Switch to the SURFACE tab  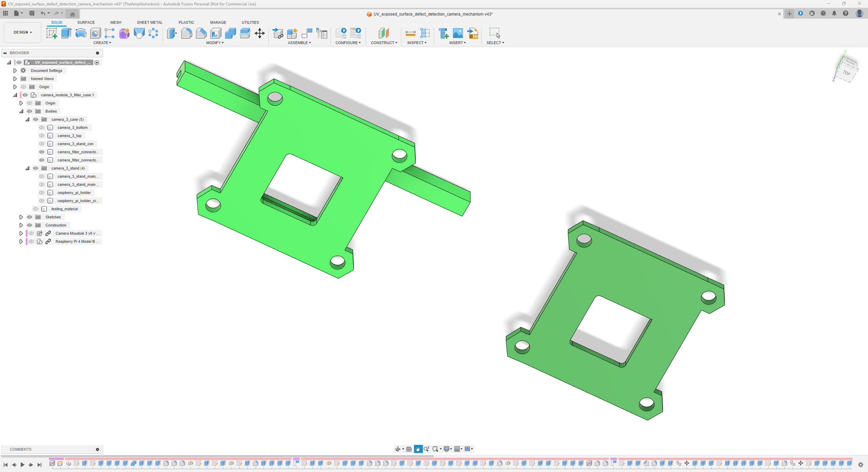[86, 22]
